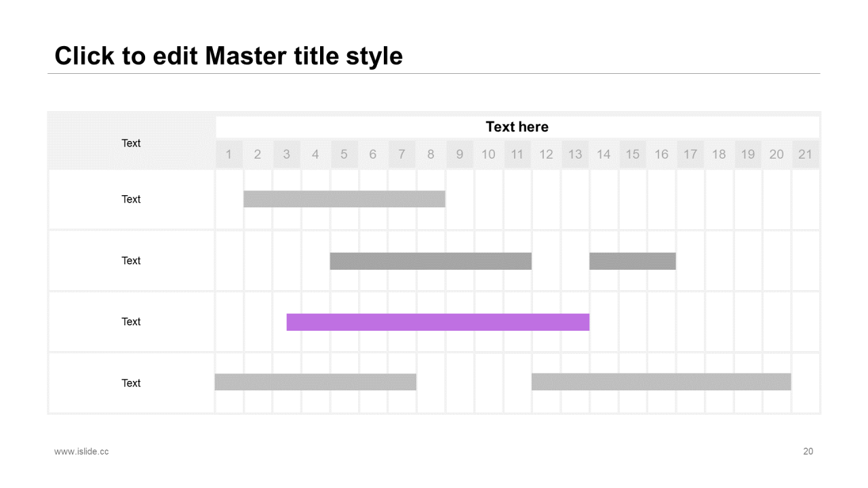Viewport: 868px width, 488px height.
Task: Select the 'Text' label of the first task row
Action: click(131, 199)
